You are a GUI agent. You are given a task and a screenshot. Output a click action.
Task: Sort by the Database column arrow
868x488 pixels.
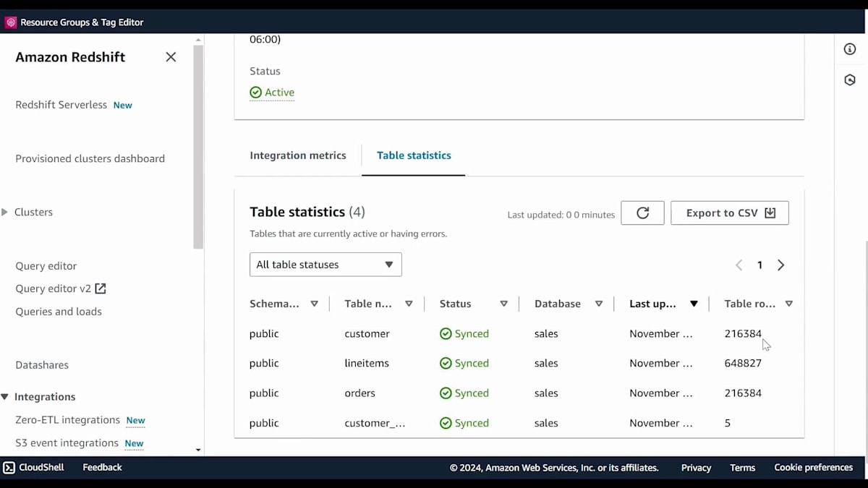(599, 304)
